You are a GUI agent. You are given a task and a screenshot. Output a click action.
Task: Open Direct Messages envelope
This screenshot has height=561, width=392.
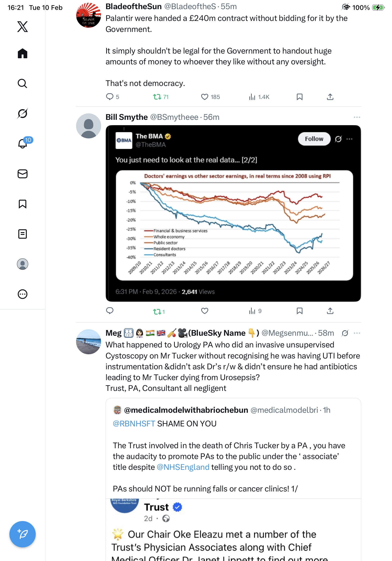pyautogui.click(x=23, y=174)
